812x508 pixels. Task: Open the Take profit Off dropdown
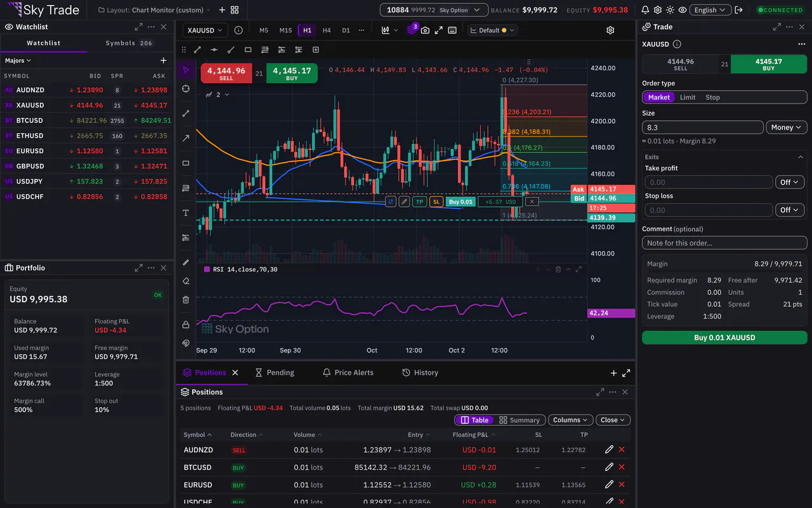coord(790,182)
